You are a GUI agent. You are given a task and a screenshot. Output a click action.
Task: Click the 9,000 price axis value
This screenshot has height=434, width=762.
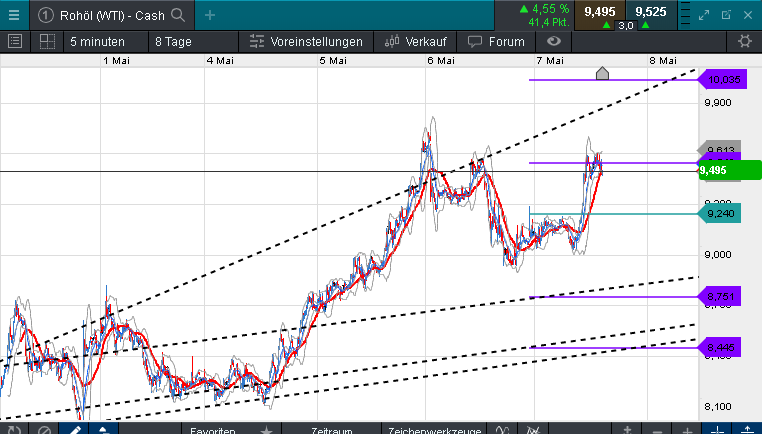pyautogui.click(x=718, y=255)
